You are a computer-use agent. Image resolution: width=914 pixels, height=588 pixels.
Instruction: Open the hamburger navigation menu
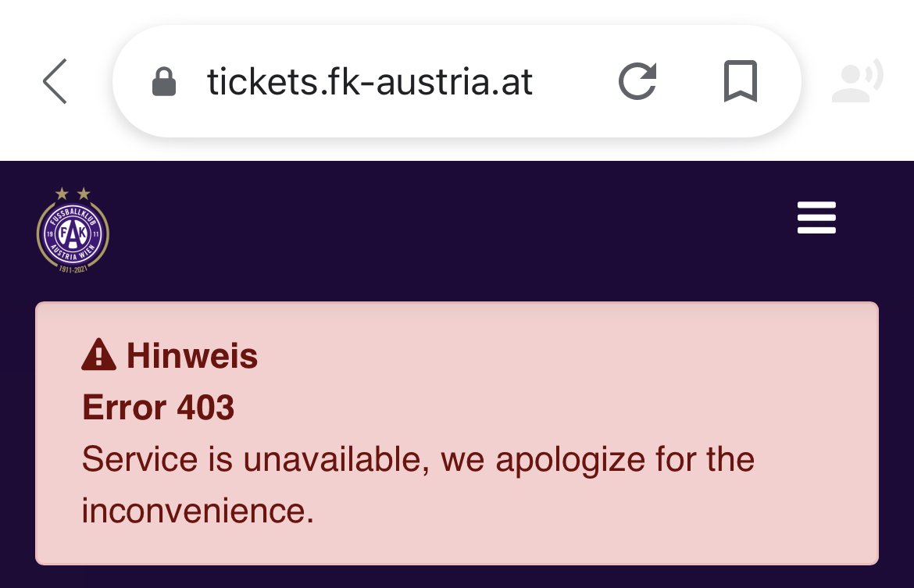[816, 217]
